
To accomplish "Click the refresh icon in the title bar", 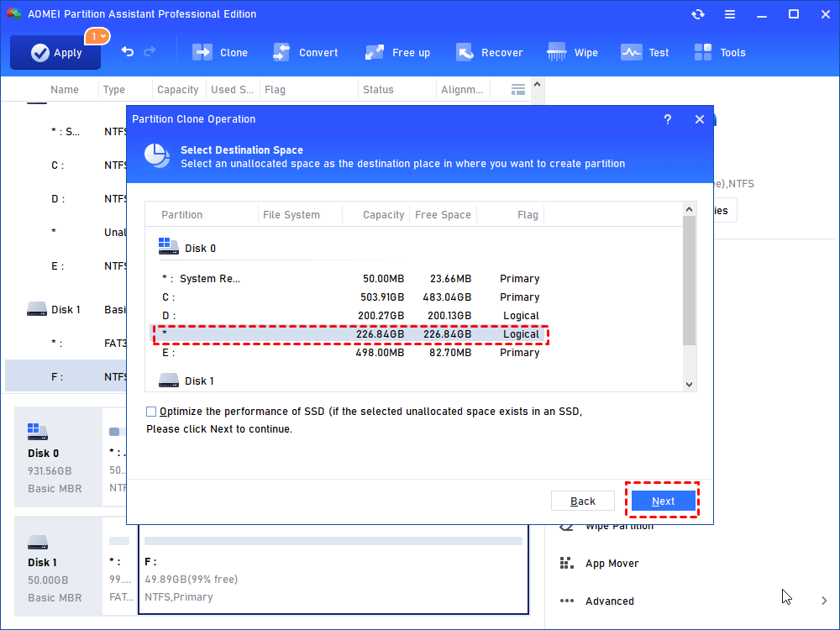I will click(x=697, y=14).
